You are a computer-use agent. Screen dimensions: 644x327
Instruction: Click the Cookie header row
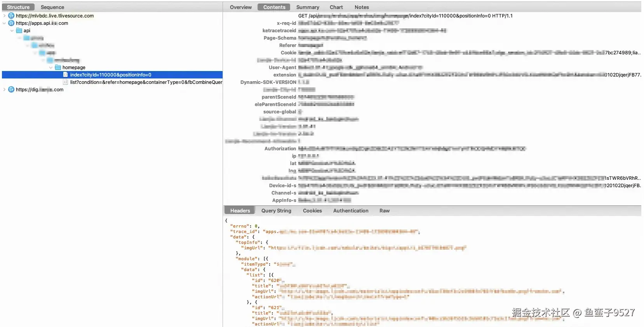pos(432,53)
